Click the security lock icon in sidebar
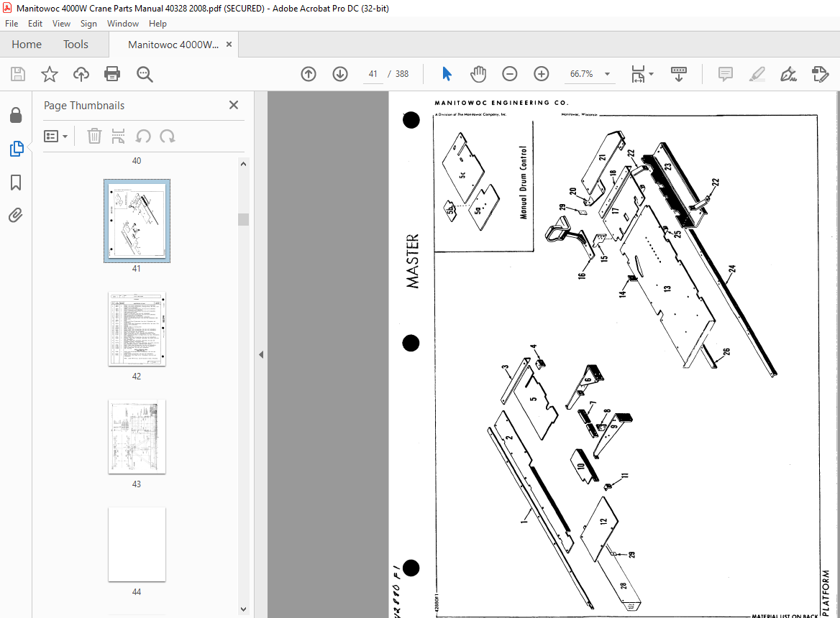This screenshot has width=840, height=618. pos(16,114)
